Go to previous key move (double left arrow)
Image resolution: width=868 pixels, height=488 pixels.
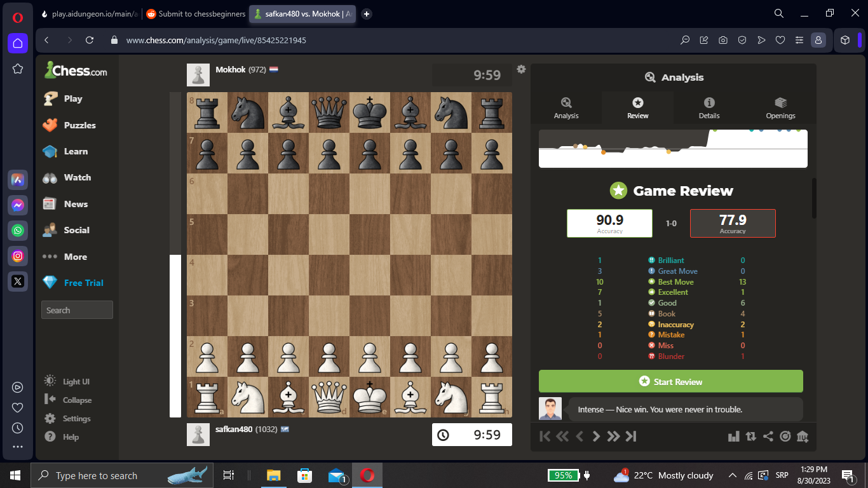click(562, 436)
